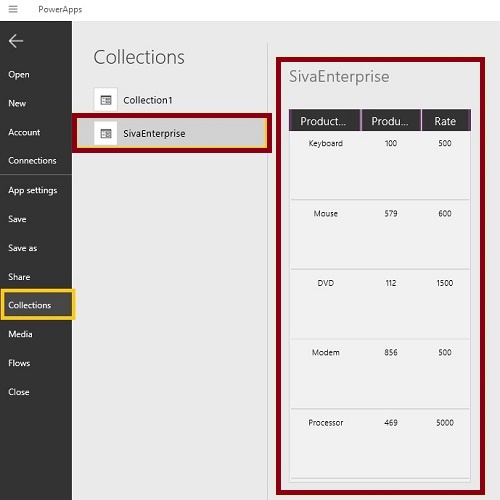Click the Collection1 table icon
This screenshot has width=500, height=500.
click(x=106, y=100)
